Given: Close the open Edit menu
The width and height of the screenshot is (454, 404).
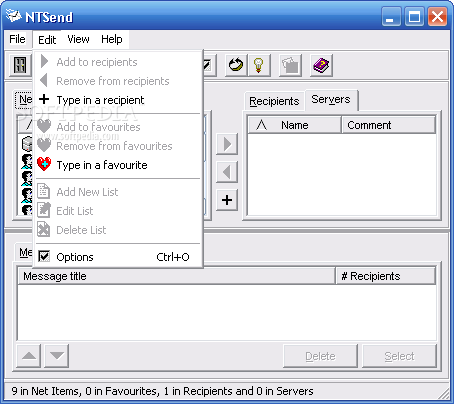Looking at the screenshot, I should pyautogui.click(x=47, y=40).
